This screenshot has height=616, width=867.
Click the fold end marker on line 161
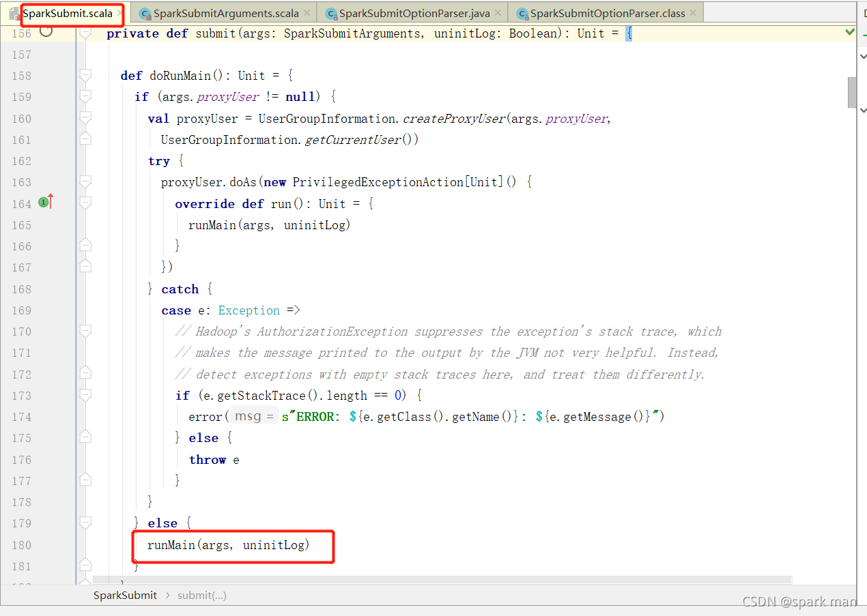(85, 138)
